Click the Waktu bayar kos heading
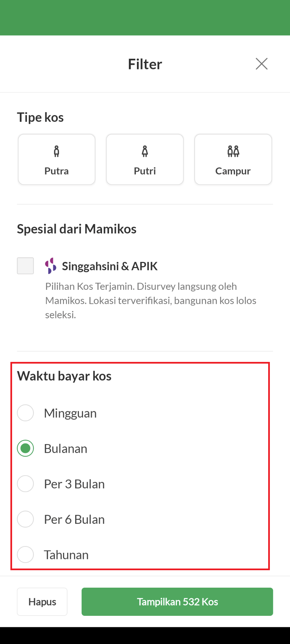 click(x=64, y=376)
